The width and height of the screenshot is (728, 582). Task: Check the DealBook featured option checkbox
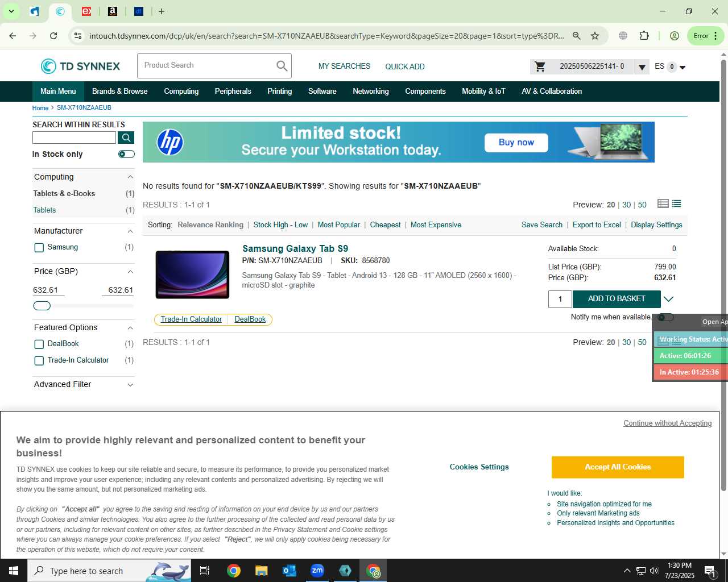(39, 344)
